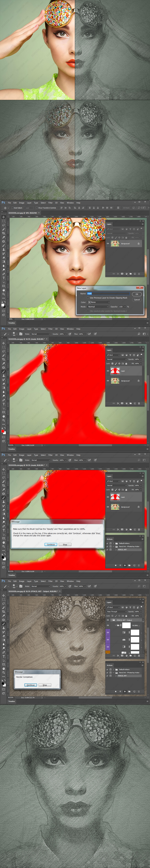Check Use Previous Layer to Create Clipping Mask

click(x=88, y=298)
